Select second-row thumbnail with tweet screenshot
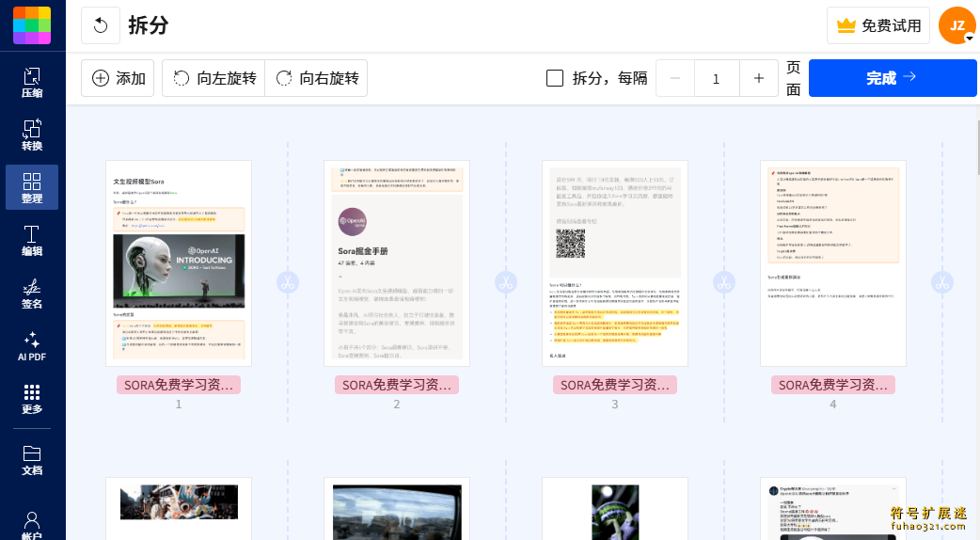The height and width of the screenshot is (540, 980). [x=833, y=509]
